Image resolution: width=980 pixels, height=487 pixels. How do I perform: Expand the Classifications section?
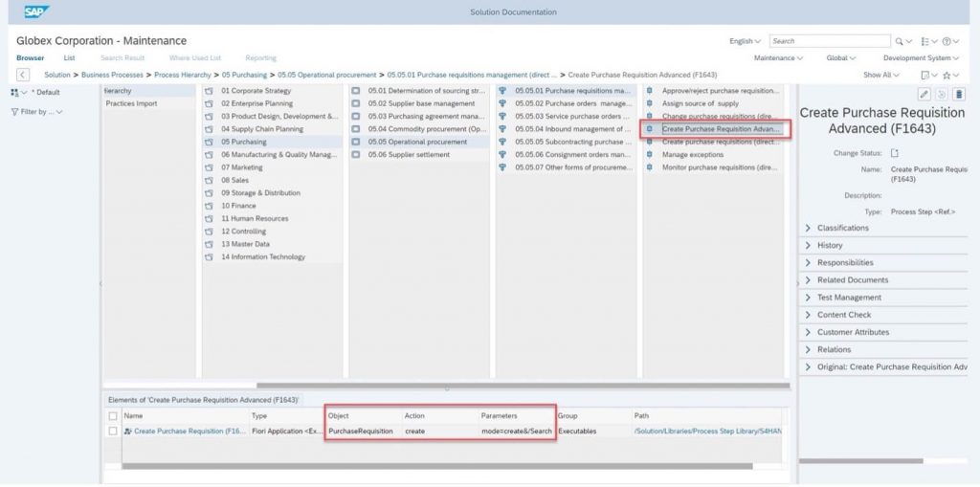[808, 228]
